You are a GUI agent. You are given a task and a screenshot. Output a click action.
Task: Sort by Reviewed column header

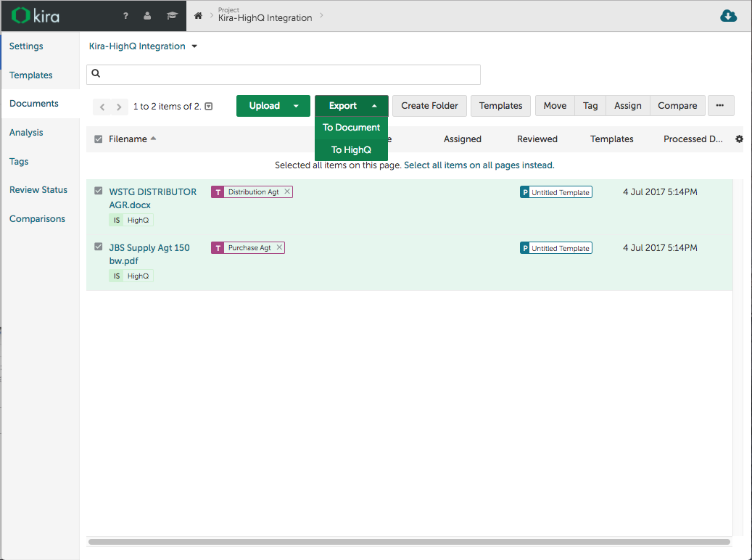point(537,139)
